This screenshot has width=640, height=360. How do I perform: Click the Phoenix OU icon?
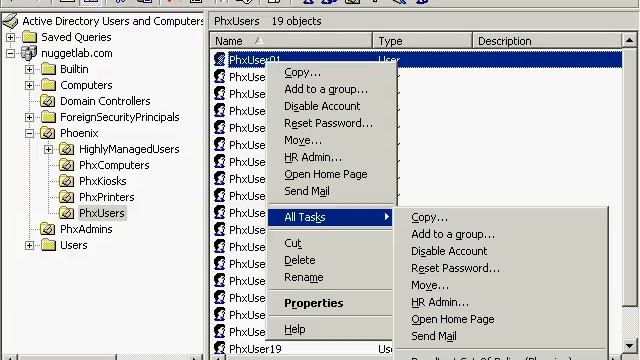point(48,133)
